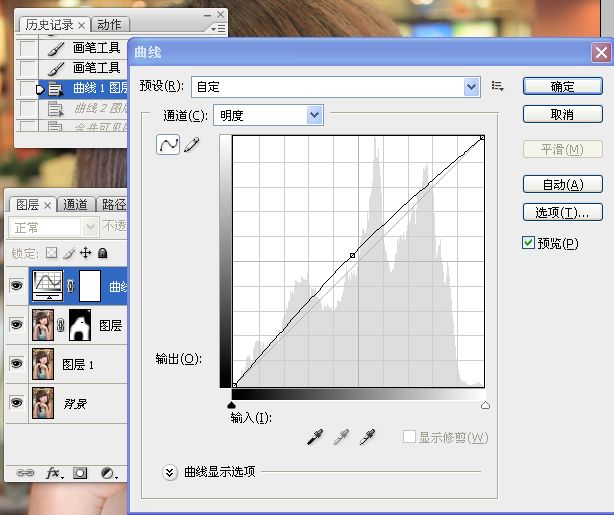Close the 图层 tab with its x
The width and height of the screenshot is (614, 515).
click(x=47, y=205)
